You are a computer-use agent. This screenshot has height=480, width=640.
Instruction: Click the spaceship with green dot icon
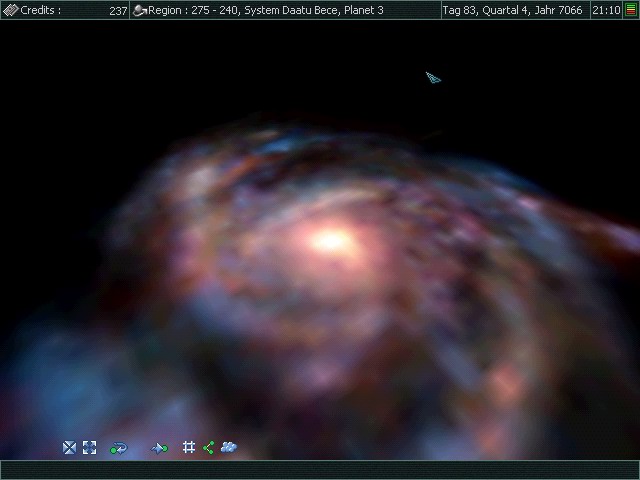tap(159, 448)
